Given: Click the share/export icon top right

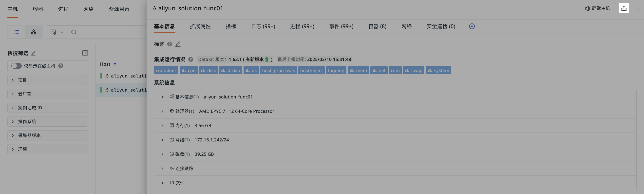Looking at the screenshot, I should pos(624,8).
